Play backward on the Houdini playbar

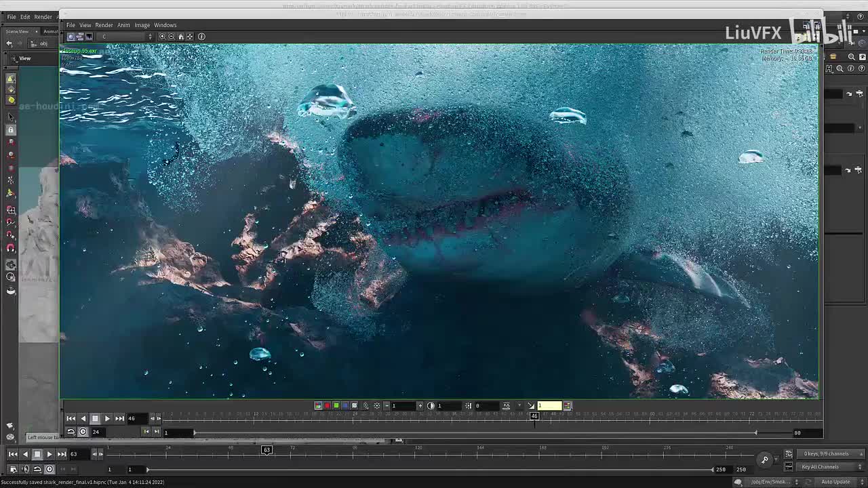[x=25, y=454]
